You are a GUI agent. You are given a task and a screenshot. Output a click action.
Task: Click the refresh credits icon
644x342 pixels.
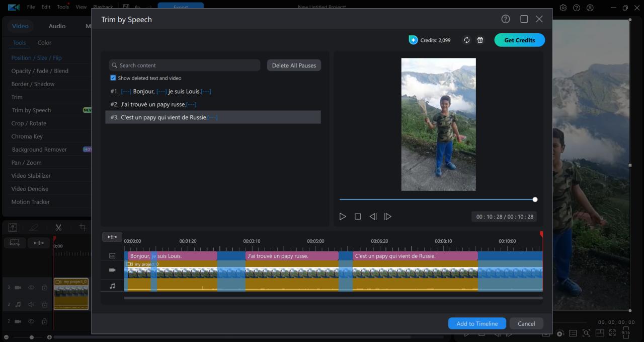466,40
